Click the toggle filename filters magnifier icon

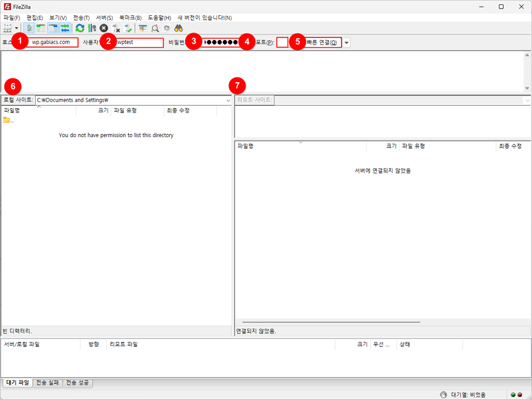pyautogui.click(x=155, y=28)
